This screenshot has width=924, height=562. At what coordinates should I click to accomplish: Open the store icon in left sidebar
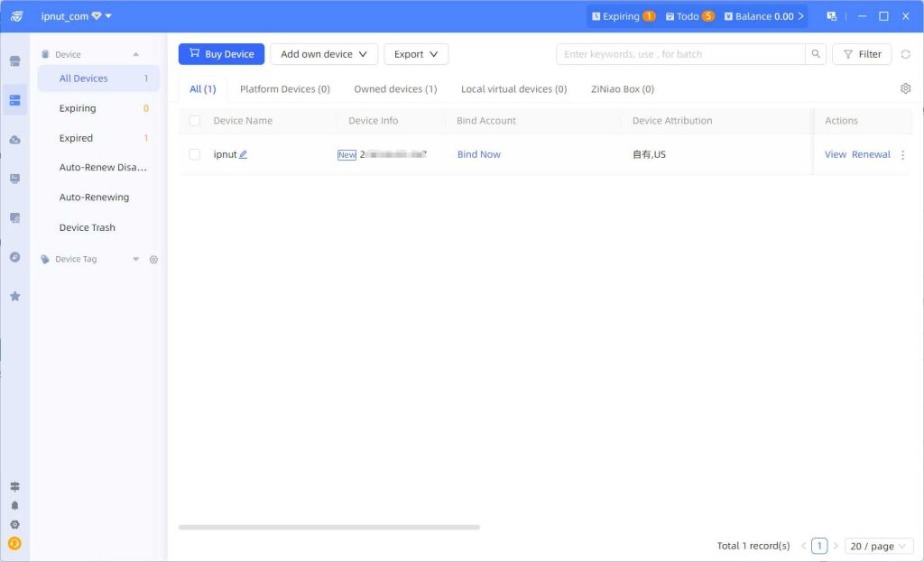[x=14, y=61]
